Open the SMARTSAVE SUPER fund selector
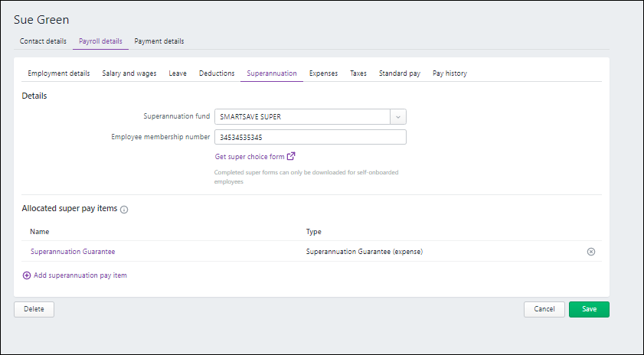Screen dimensions: 644x355 302,117
